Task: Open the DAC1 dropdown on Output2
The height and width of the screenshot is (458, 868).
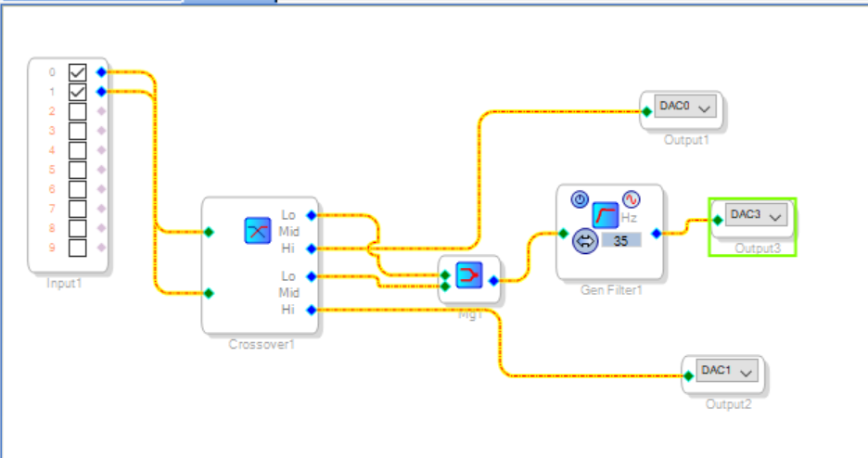Action: (727, 371)
